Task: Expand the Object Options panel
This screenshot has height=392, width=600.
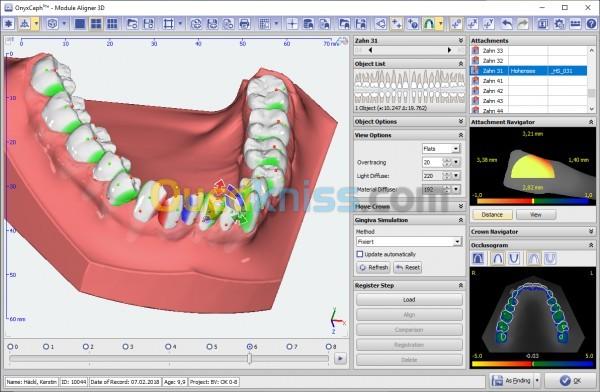Action: point(461,121)
